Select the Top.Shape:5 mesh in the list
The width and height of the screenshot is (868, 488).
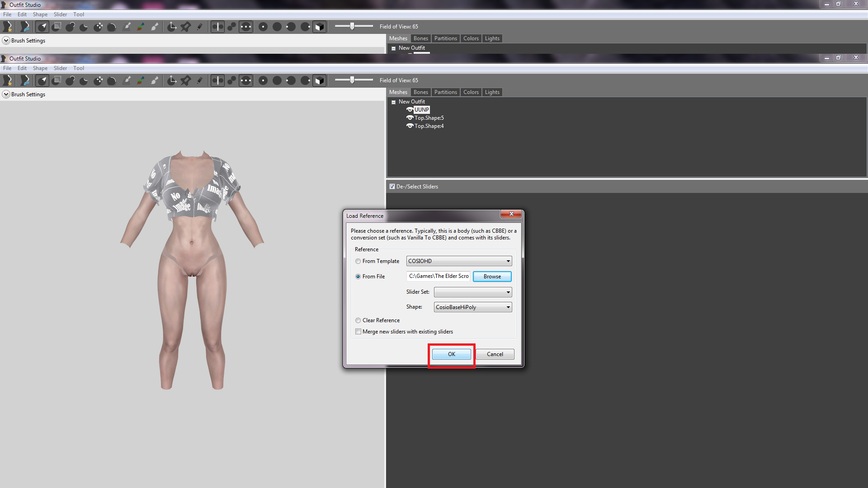429,118
